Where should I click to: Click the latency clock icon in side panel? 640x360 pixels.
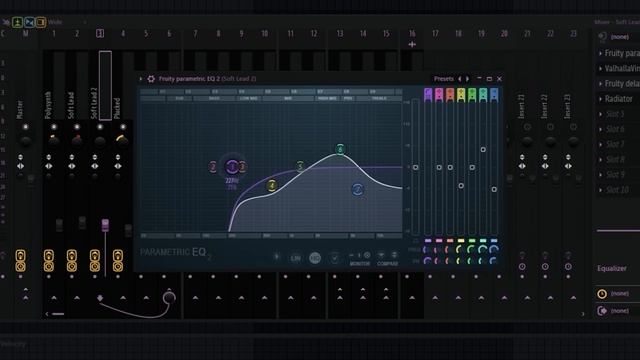[x=602, y=294]
